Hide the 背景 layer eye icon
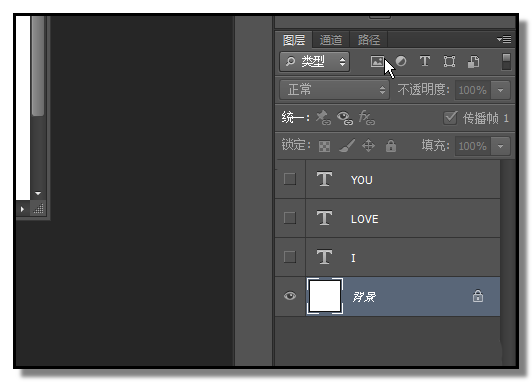 (290, 296)
